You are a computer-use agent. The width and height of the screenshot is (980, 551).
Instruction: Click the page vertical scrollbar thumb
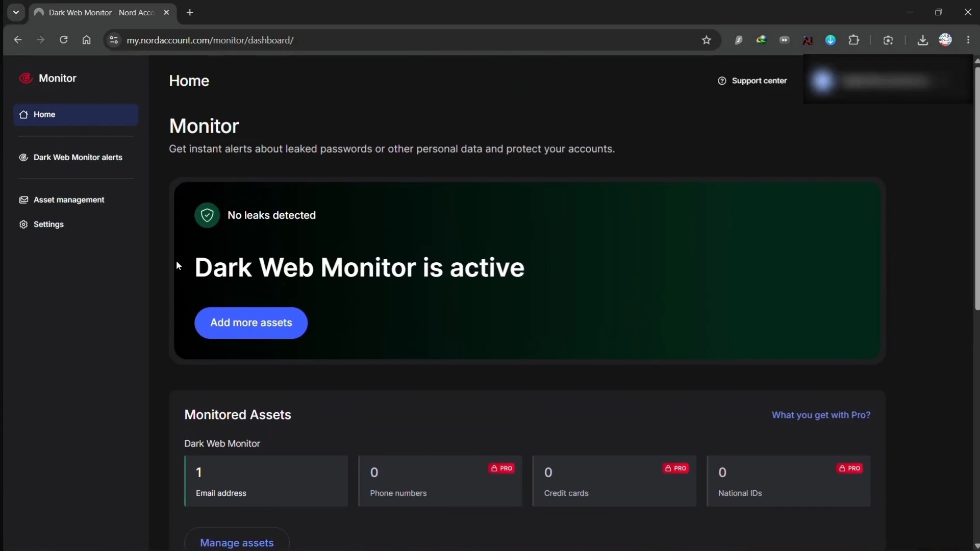977,188
